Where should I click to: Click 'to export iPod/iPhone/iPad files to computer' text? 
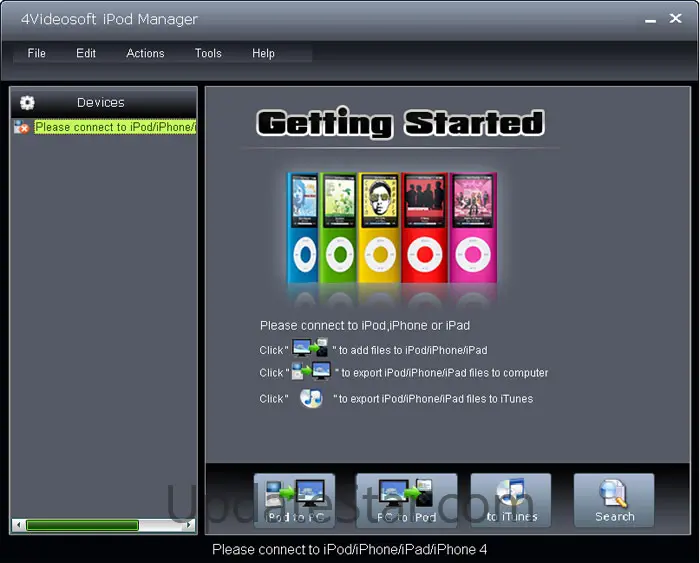click(445, 373)
